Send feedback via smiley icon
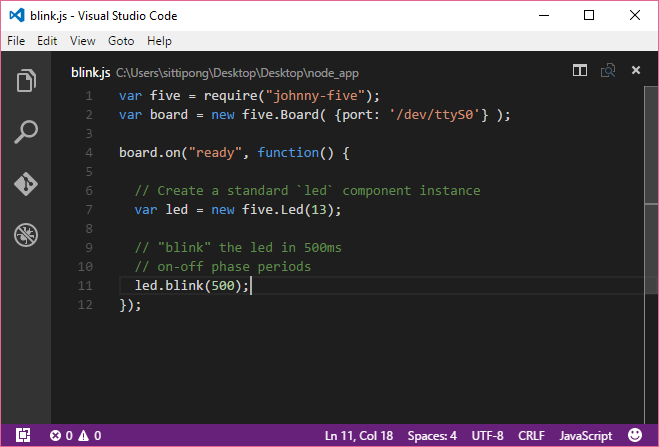 coord(635,435)
